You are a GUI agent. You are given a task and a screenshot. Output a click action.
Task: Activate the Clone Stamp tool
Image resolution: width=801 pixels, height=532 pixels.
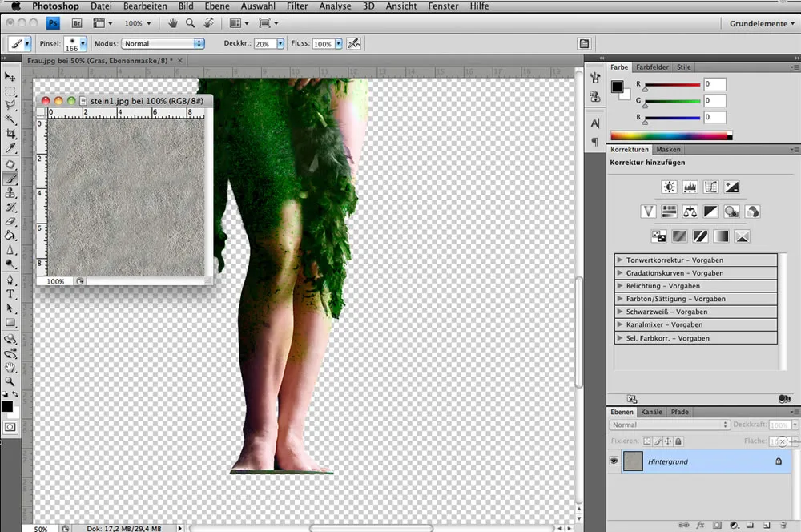[x=10, y=191]
